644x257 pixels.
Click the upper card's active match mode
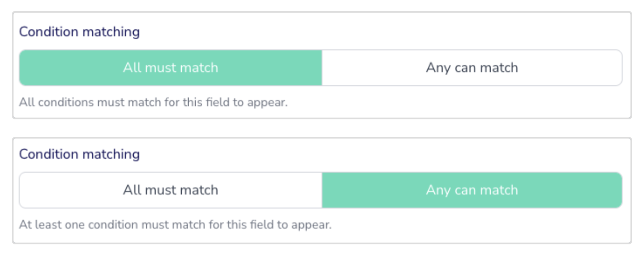[170, 68]
